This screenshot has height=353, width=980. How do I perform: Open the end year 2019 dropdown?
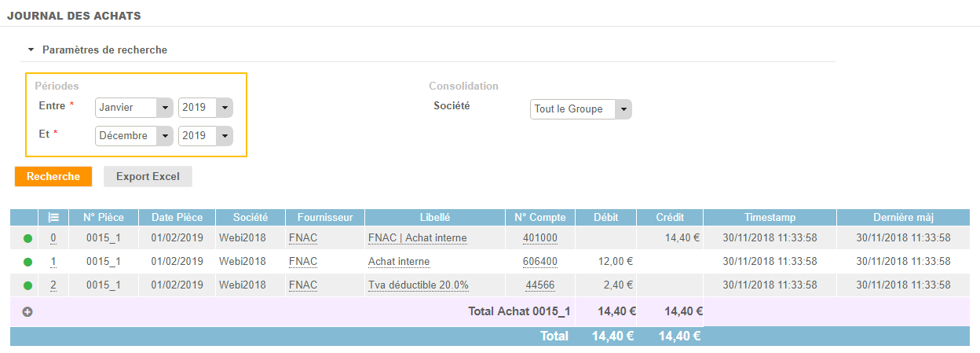point(206,136)
